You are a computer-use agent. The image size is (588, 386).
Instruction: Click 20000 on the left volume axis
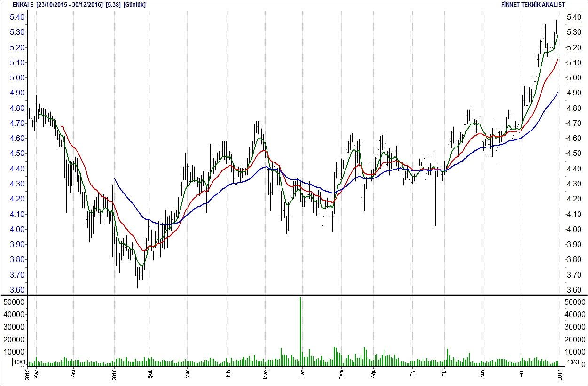pos(14,340)
